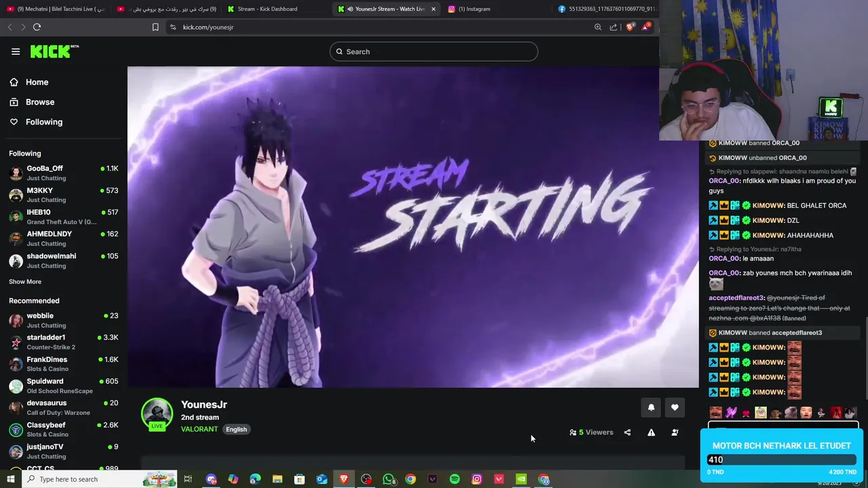
Task: Switch to Stream - Kick Dashboard tab
Action: (267, 9)
